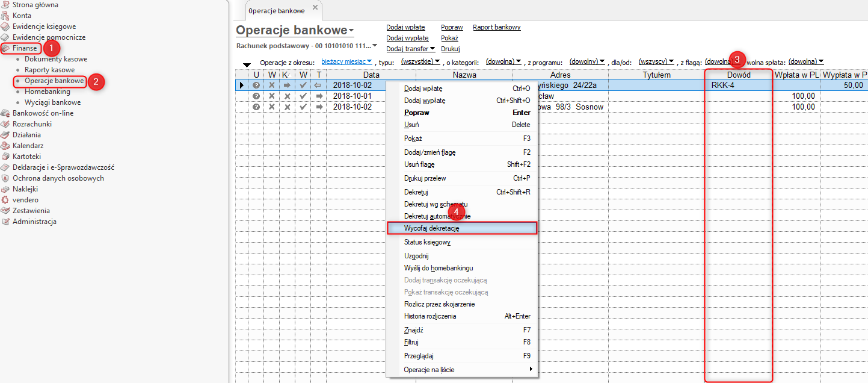868x383 pixels.
Task: Select Dodaj/zmień flagę menu entry
Action: coord(463,152)
